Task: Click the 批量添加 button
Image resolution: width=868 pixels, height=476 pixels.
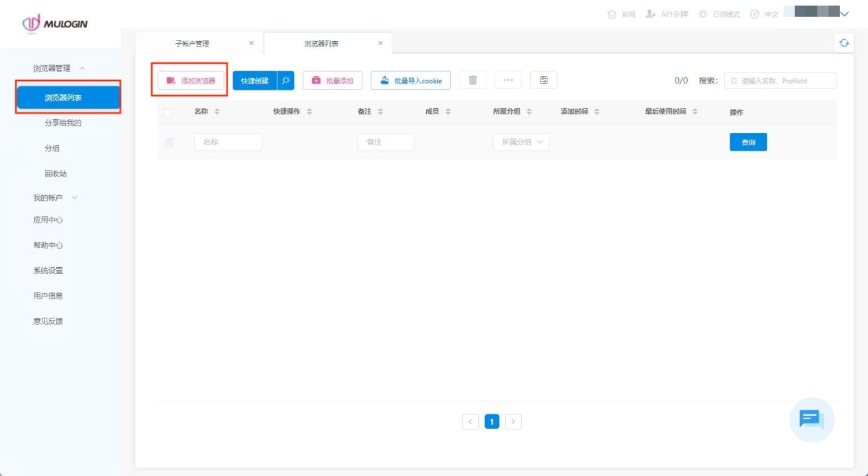Action: coord(332,81)
